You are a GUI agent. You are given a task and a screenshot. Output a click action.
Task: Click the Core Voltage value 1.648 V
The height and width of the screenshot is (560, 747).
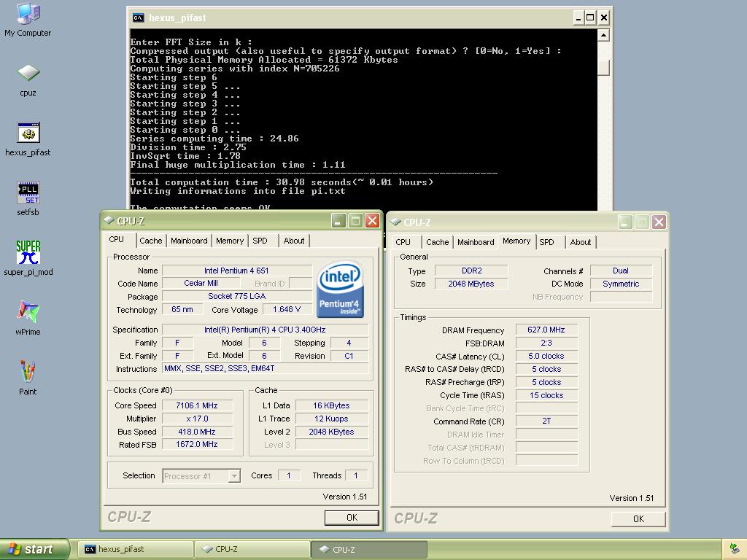(x=287, y=309)
